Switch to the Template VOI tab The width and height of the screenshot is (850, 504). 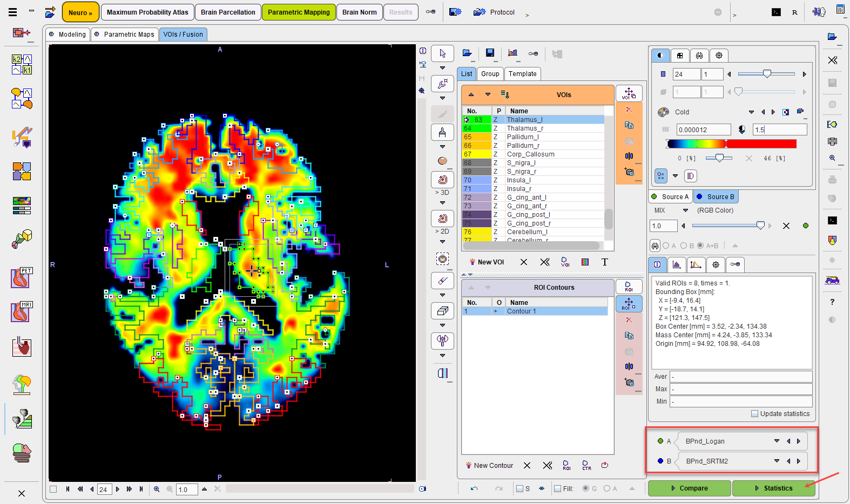pos(522,74)
